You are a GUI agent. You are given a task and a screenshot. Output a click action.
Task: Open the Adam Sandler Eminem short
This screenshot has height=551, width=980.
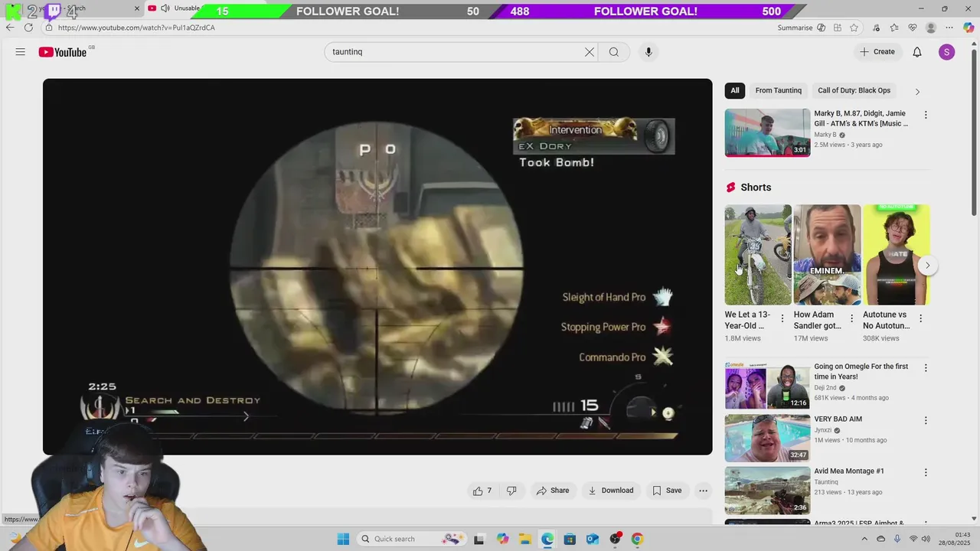(827, 254)
